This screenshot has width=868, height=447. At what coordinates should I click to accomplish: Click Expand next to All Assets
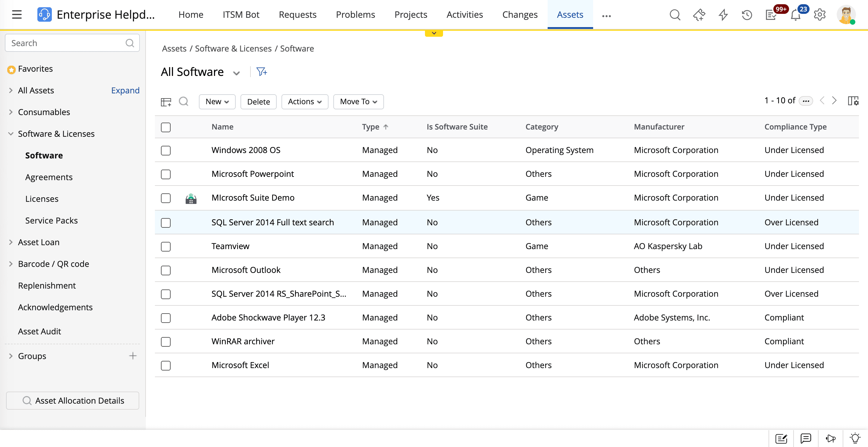(125, 90)
